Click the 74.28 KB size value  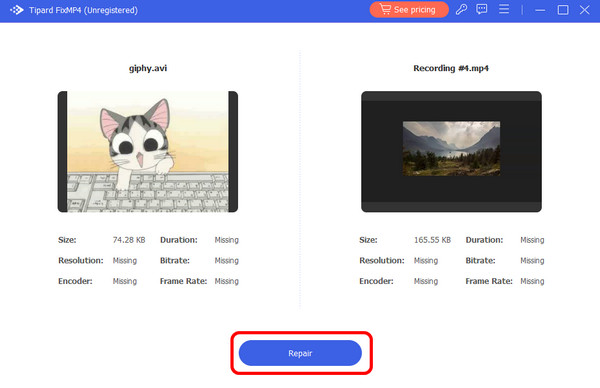[x=129, y=240]
